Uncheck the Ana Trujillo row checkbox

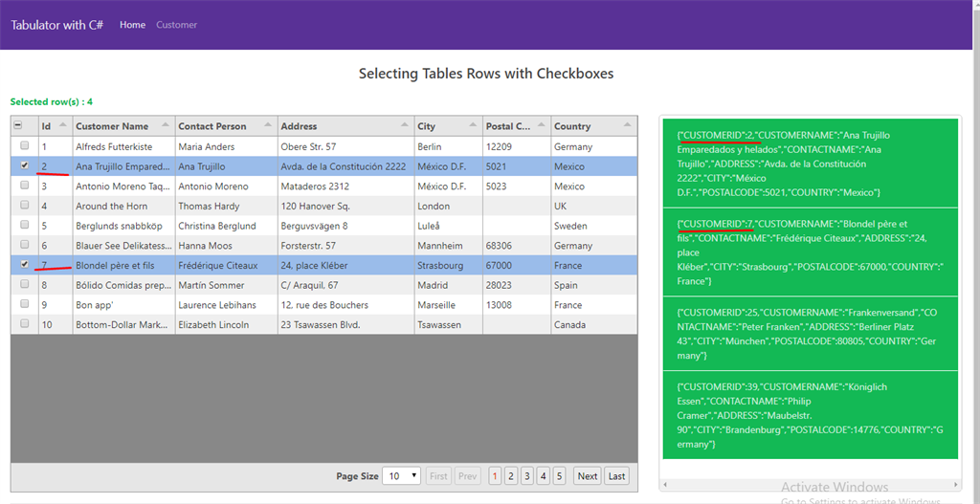tap(24, 165)
